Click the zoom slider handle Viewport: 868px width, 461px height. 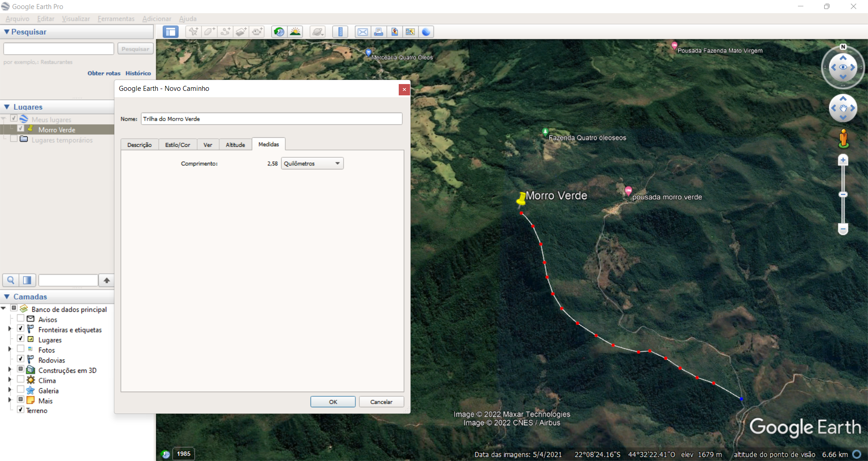pyautogui.click(x=843, y=195)
